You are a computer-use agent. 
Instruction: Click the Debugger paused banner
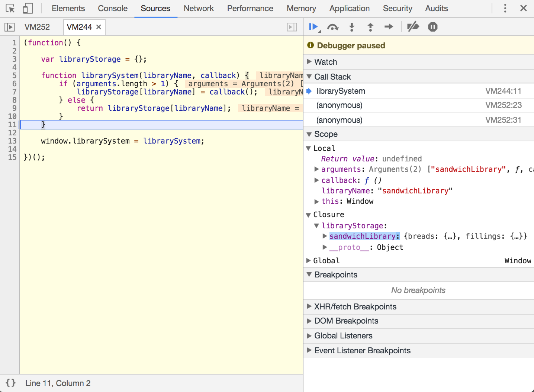(x=419, y=45)
